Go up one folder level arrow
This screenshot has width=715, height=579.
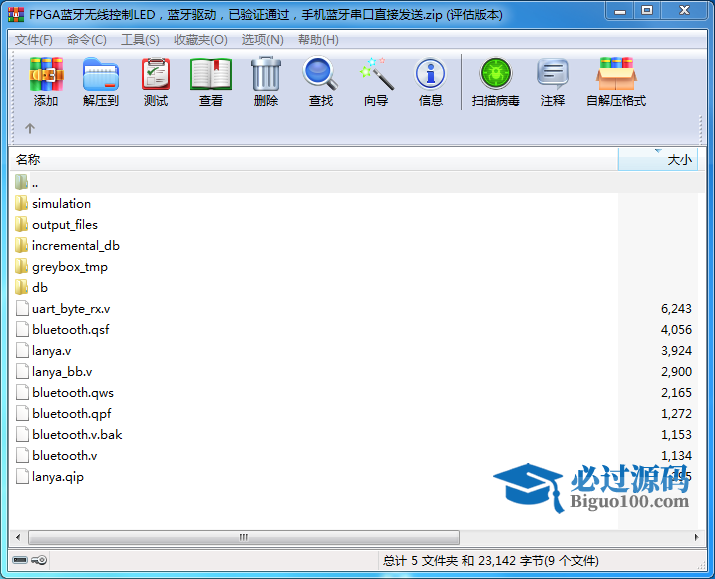pyautogui.click(x=30, y=129)
